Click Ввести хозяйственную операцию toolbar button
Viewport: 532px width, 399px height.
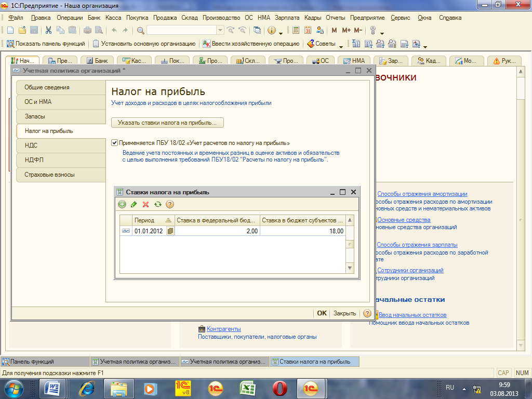tap(251, 44)
